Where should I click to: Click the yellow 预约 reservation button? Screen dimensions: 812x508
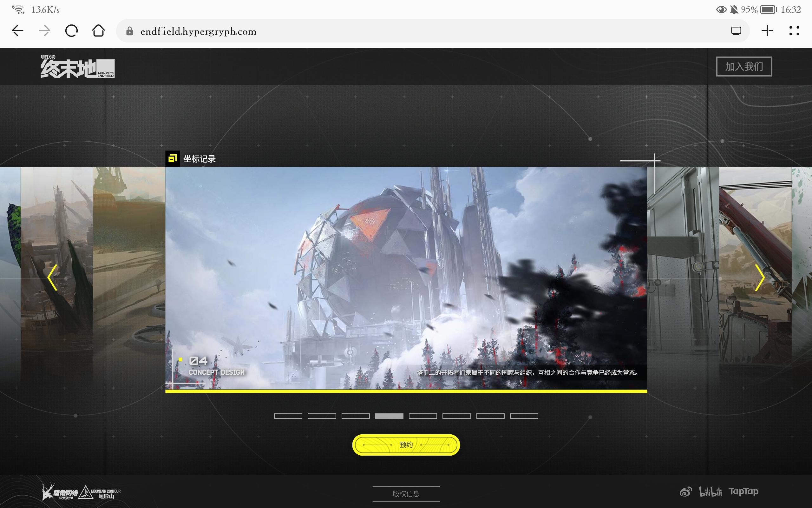(x=406, y=445)
